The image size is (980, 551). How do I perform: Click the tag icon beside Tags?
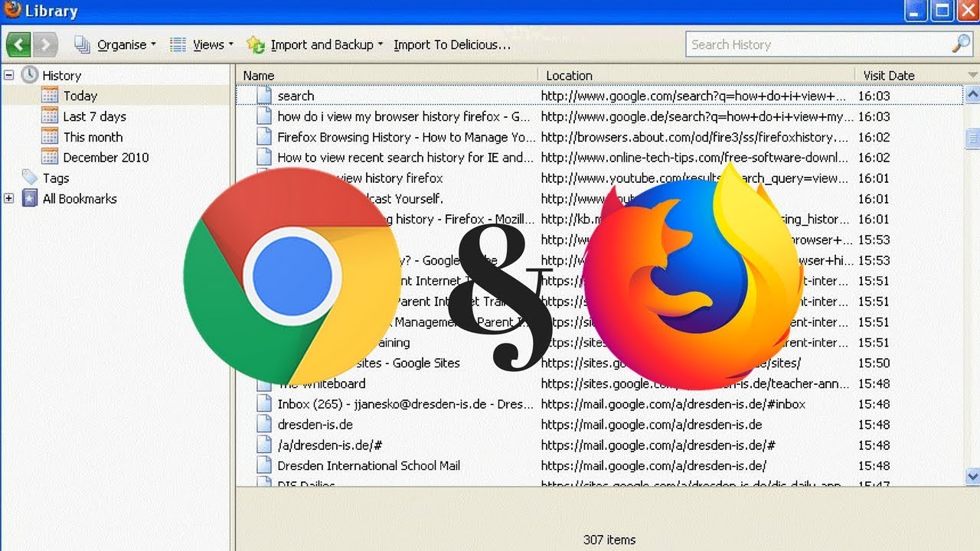coord(30,178)
